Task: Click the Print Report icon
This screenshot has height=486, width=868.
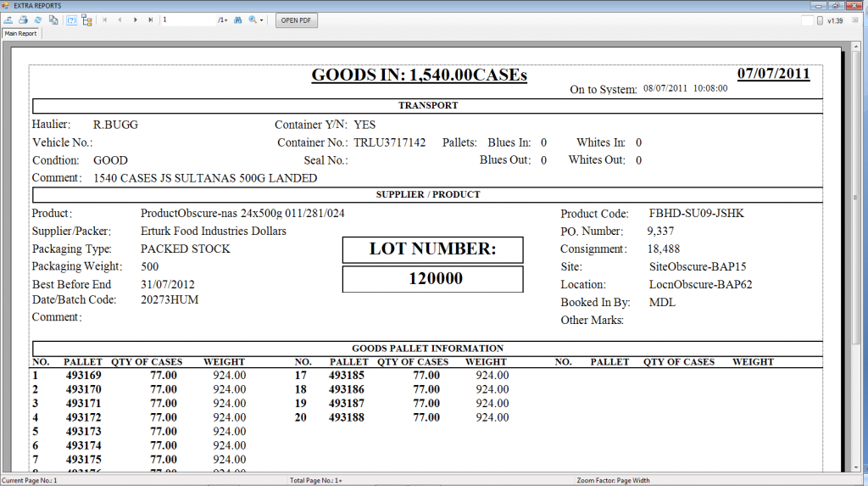Action: (23, 20)
